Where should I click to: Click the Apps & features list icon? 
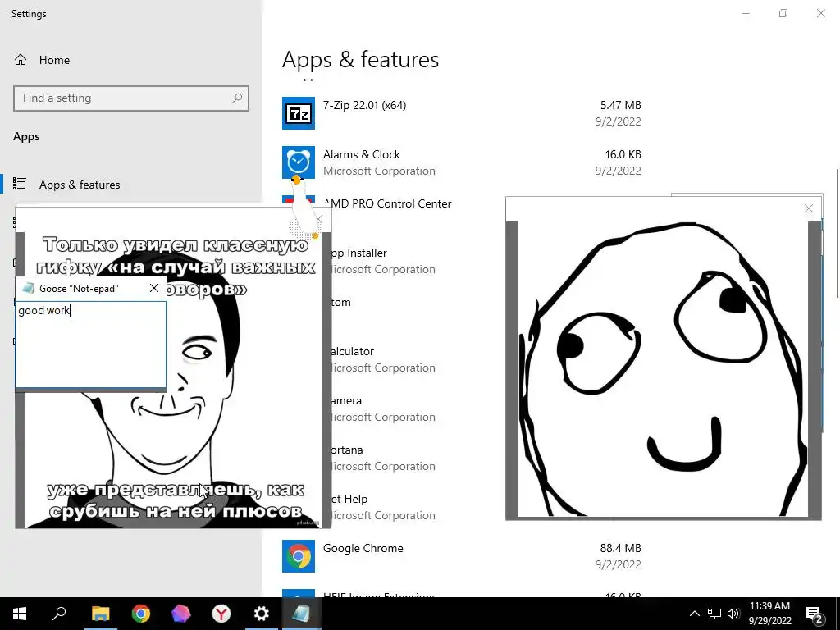20,184
